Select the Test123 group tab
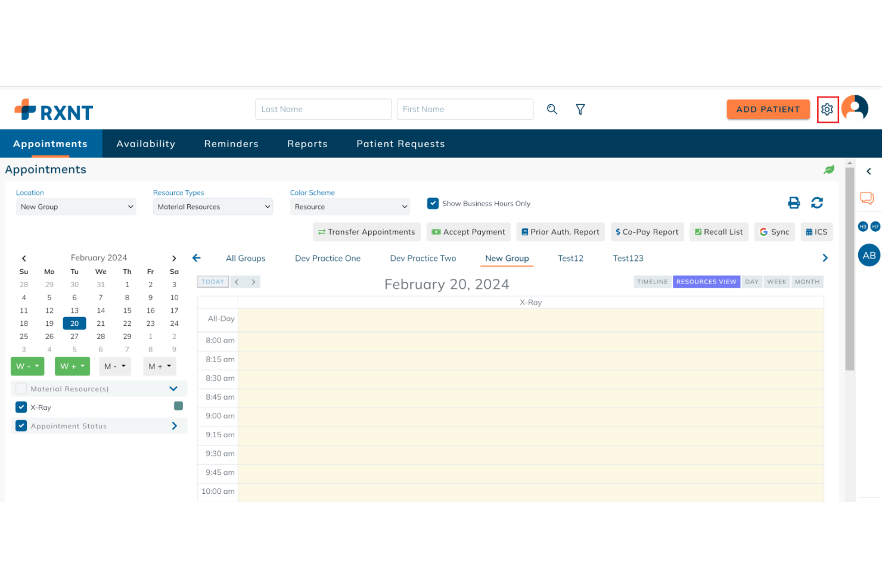882x588 pixels. tap(628, 258)
